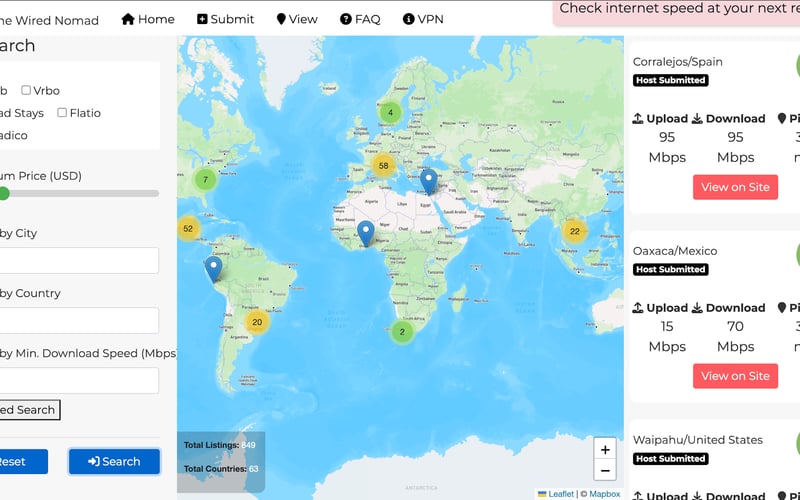Click the 15 Mbps upload value for Oaxaca
The image size is (800, 500).
click(667, 336)
